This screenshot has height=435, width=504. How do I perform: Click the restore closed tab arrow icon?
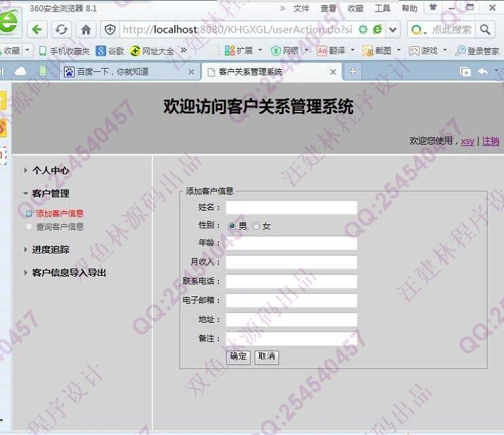(483, 71)
